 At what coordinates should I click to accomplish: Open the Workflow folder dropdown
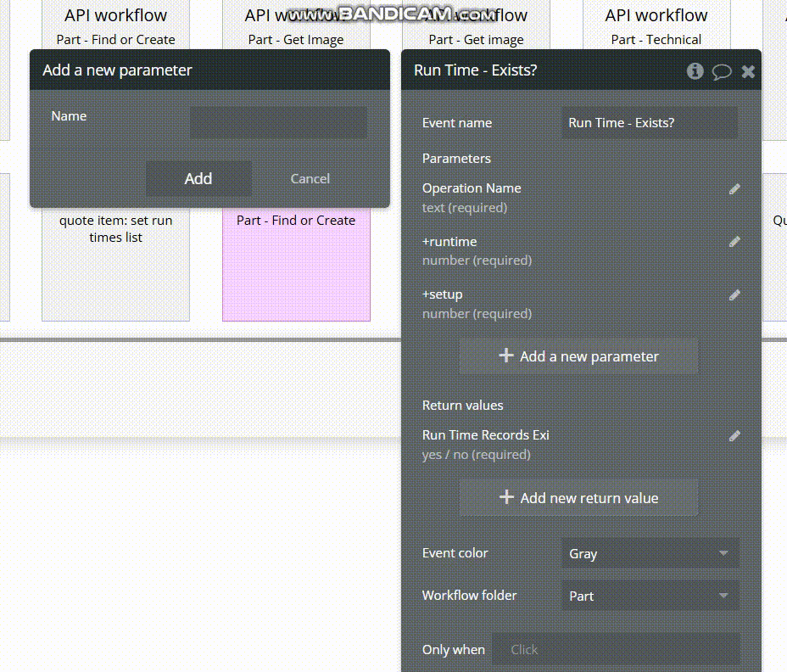[650, 596]
